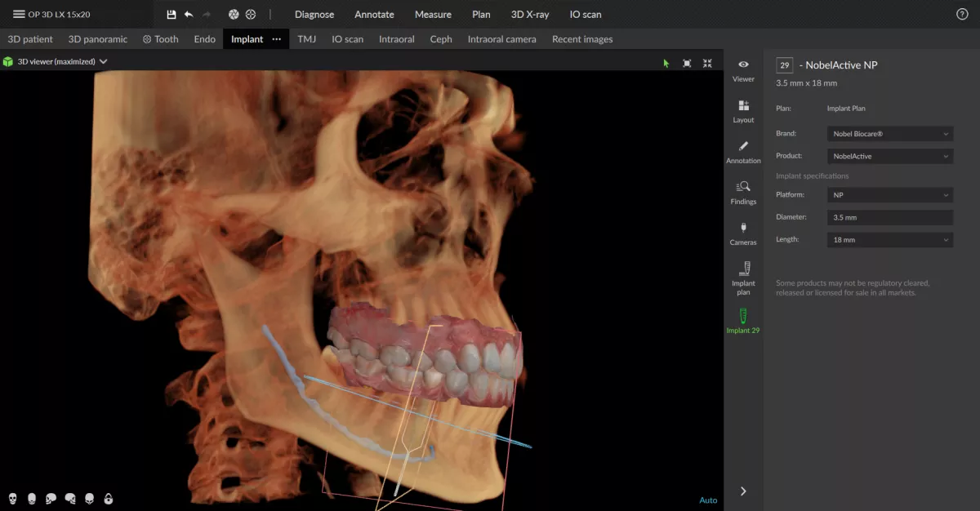
Task: Open the Annotation pencil panel
Action: (743, 152)
